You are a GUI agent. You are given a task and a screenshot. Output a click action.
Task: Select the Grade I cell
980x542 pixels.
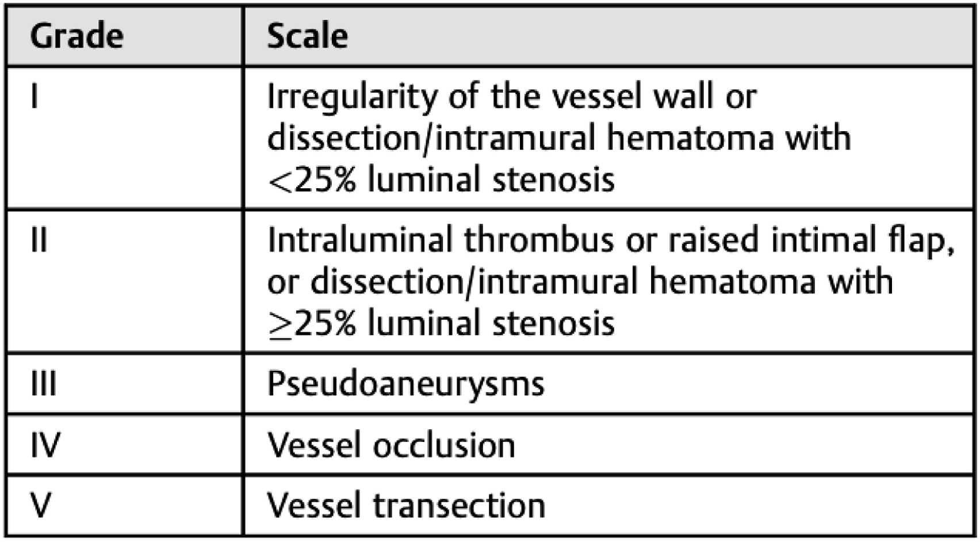(125, 138)
